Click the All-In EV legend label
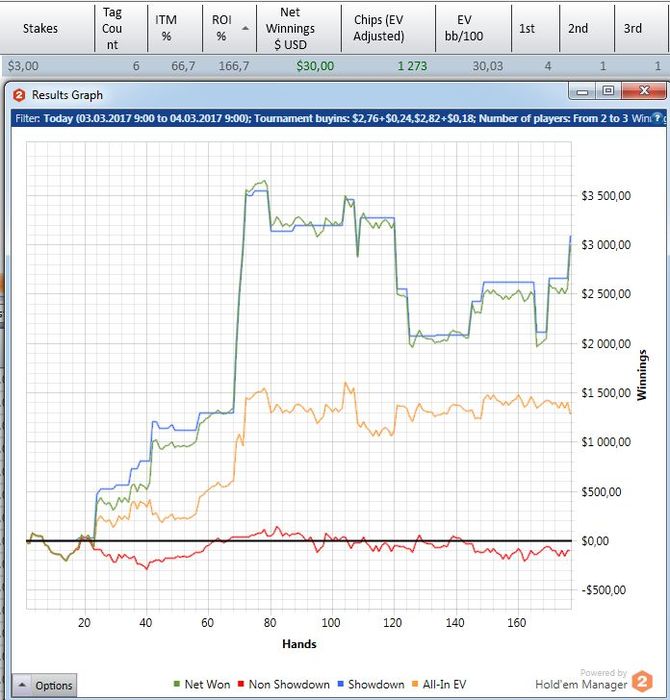This screenshot has height=700, width=670. tap(444, 684)
